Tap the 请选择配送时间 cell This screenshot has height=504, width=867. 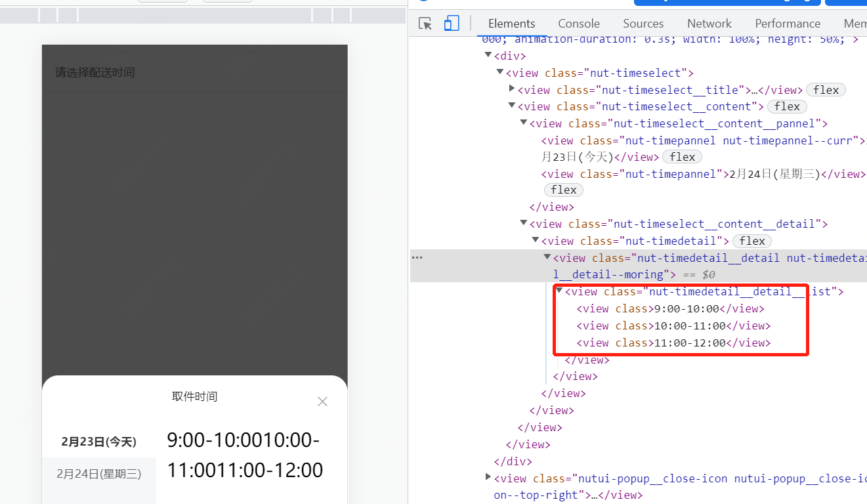tap(194, 72)
